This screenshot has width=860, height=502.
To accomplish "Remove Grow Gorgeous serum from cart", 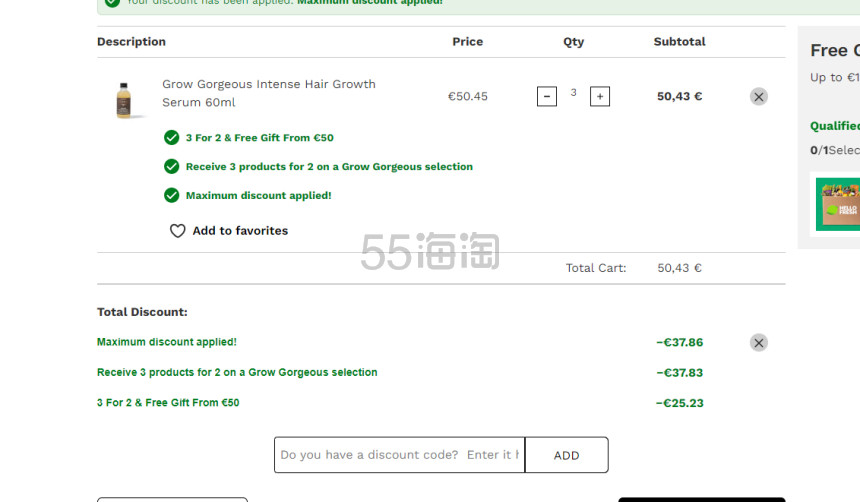I will (759, 97).
